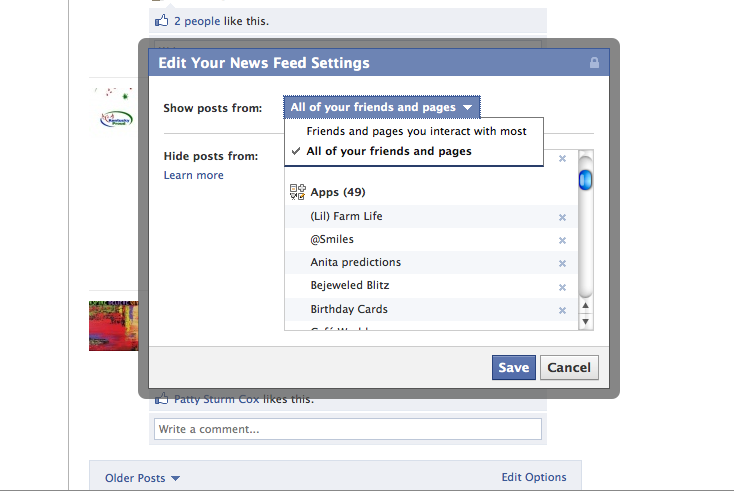Click the blue scrollbar thumb in hidden list

point(585,180)
